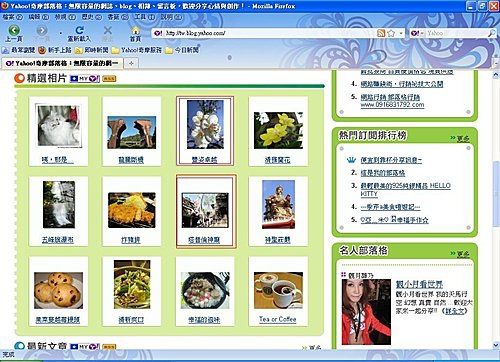
Task: Click the page scrollbar down arrow
Action: point(495,345)
